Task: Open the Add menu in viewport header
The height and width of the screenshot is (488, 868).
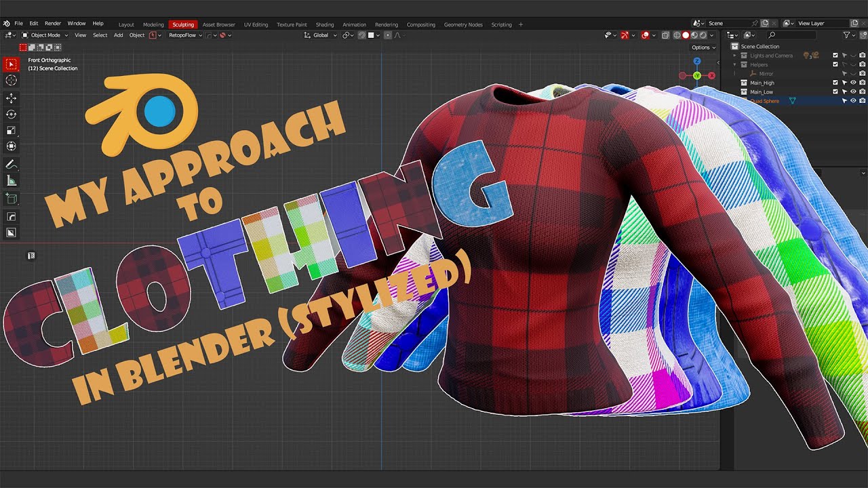Action: pos(118,35)
